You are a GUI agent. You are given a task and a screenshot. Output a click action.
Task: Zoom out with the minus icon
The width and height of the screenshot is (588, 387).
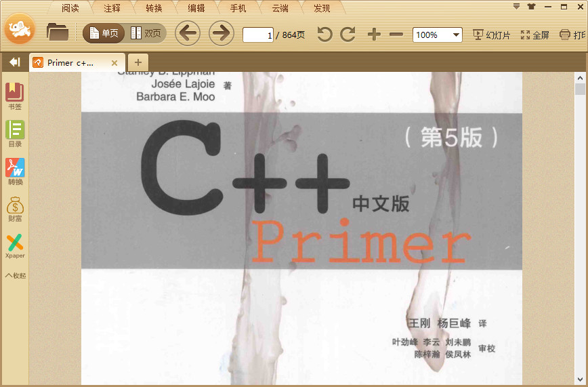(396, 35)
